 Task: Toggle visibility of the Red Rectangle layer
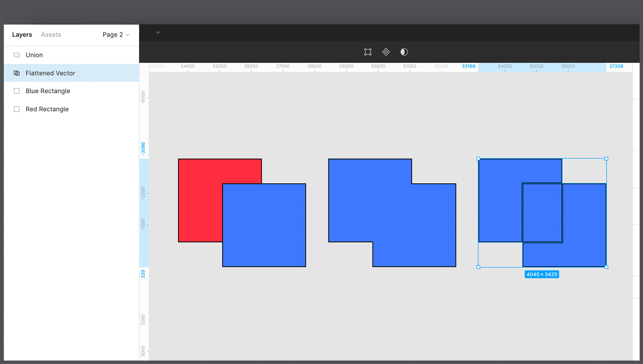point(129,109)
